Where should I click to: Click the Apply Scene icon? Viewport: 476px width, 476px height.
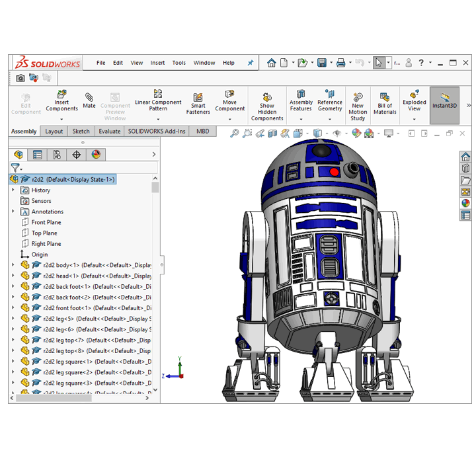369,134
